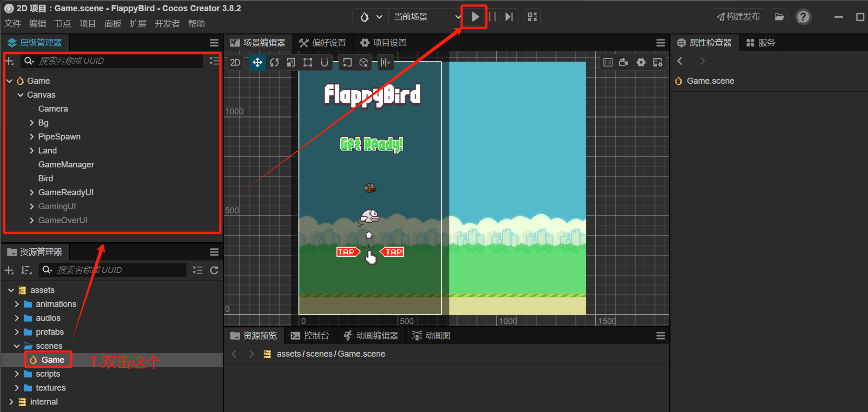Select the GameManager node
The image size is (868, 412).
(66, 165)
